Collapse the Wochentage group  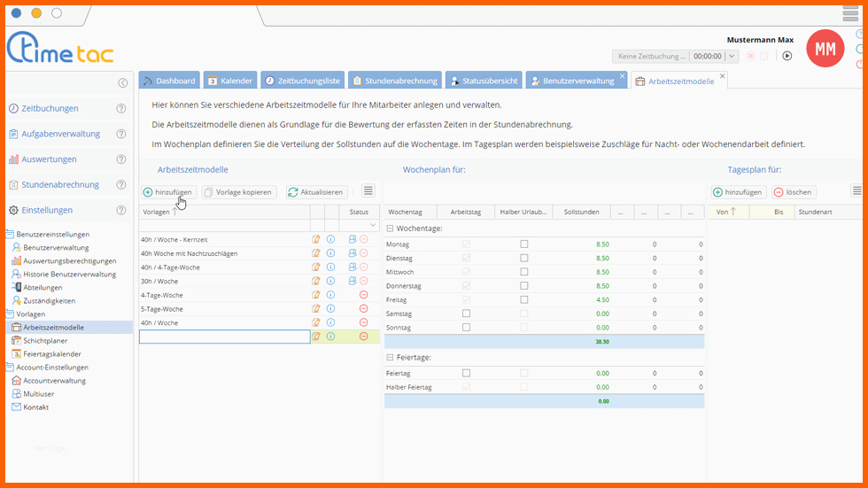point(390,228)
